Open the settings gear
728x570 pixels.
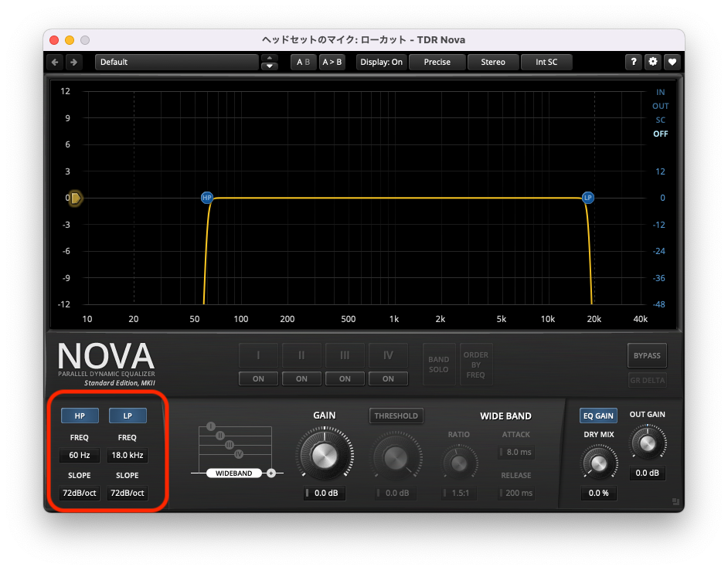coord(653,62)
